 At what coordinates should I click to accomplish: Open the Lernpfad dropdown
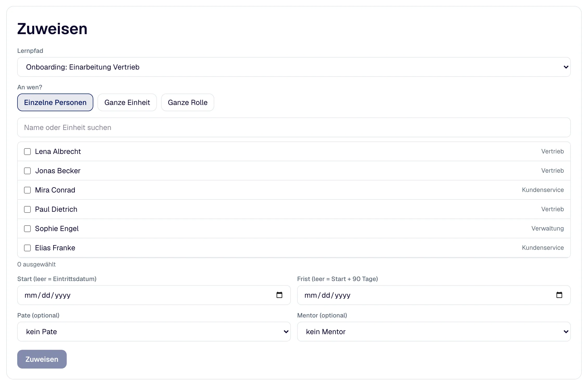coord(294,67)
